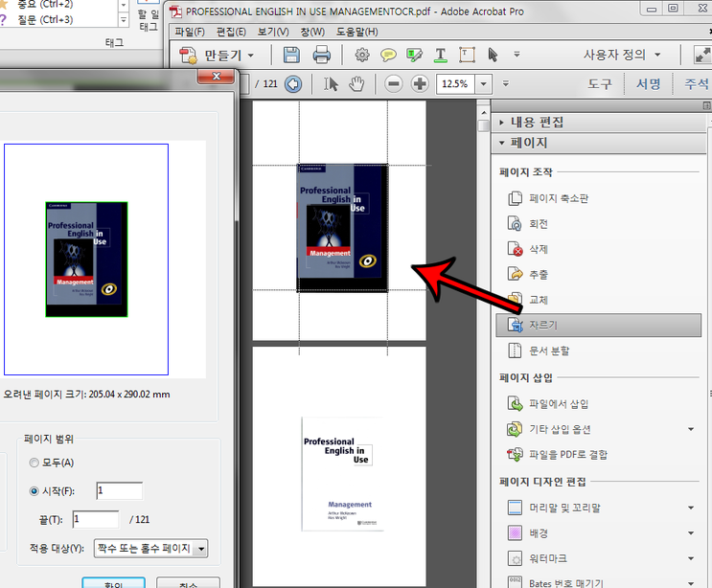Expand 배경 dropdown arrow
The width and height of the screenshot is (712, 588).
tap(691, 533)
